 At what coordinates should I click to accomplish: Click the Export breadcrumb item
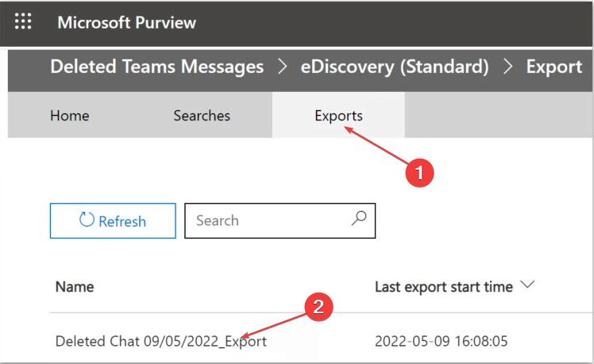coord(553,67)
